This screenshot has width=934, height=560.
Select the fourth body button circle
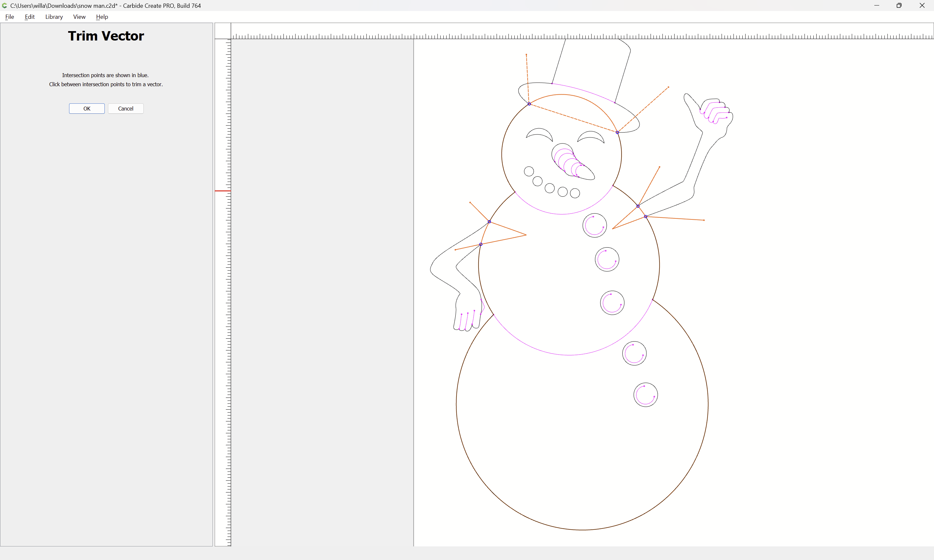click(634, 354)
